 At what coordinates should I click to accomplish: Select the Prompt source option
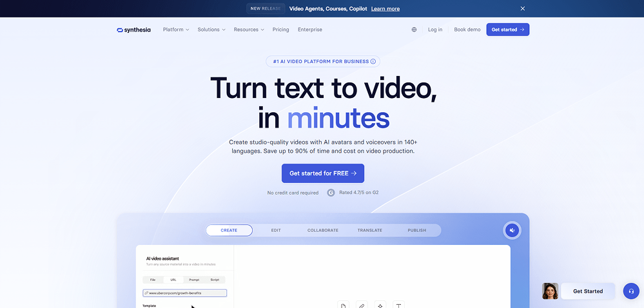pyautogui.click(x=194, y=280)
